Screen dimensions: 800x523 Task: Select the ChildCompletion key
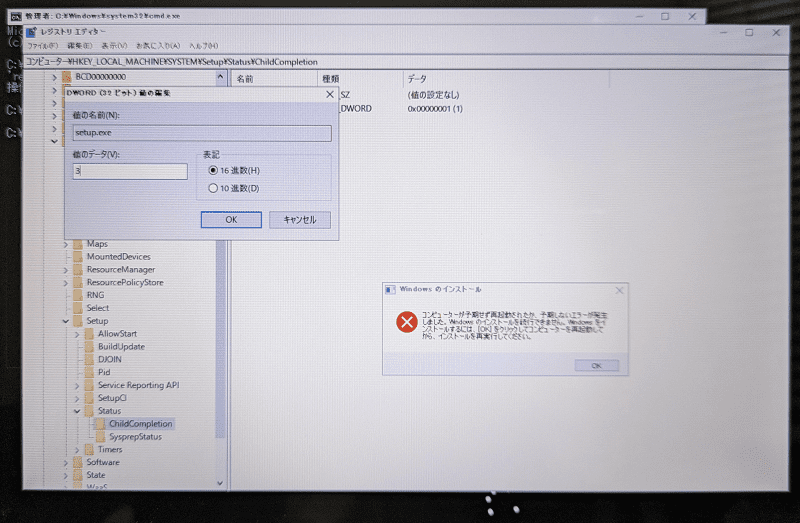pyautogui.click(x=141, y=424)
